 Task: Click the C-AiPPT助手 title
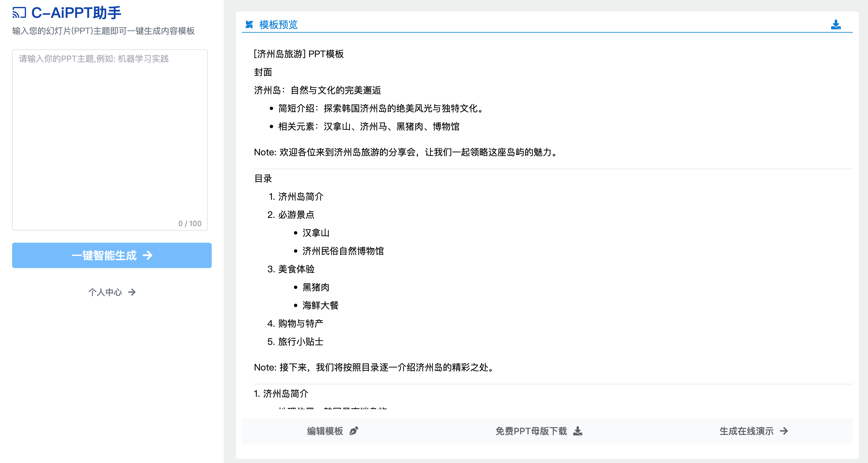(x=76, y=13)
